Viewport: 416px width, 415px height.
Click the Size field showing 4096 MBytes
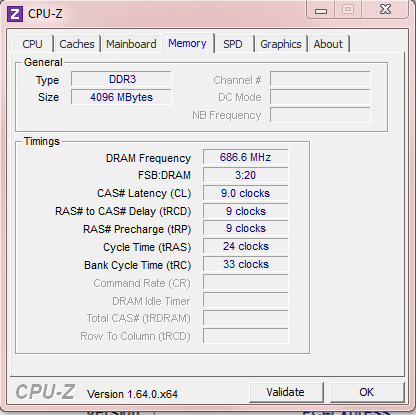tap(121, 97)
